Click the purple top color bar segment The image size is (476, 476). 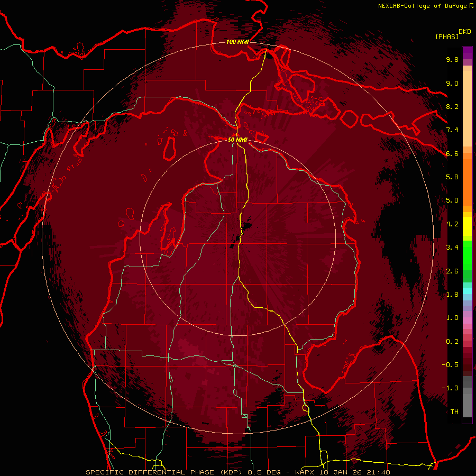click(467, 53)
